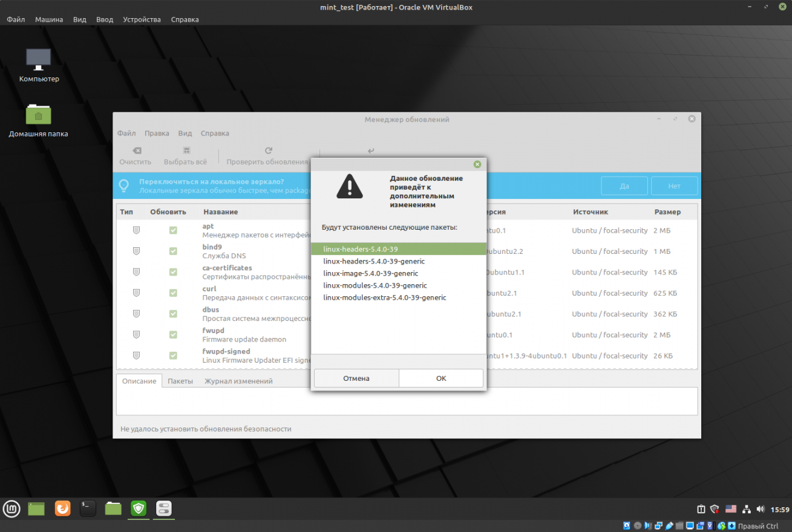
Task: Launch the terminal from the panel
Action: click(88, 508)
